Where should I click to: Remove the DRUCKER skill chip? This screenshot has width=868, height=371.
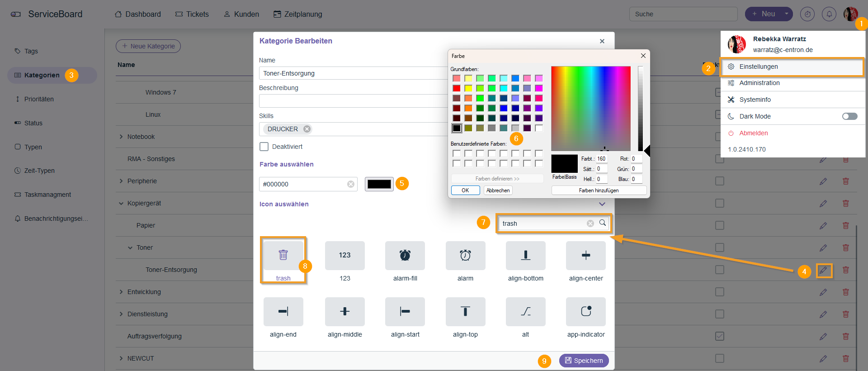307,129
